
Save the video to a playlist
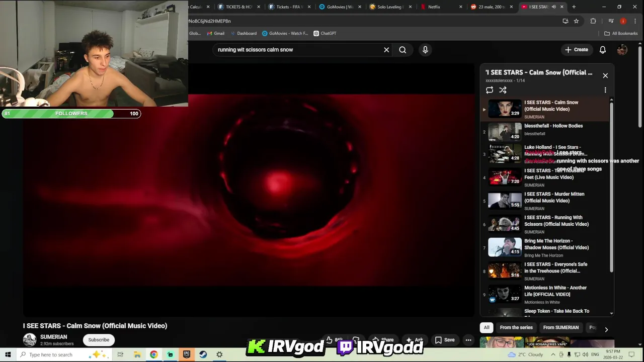pos(445,340)
